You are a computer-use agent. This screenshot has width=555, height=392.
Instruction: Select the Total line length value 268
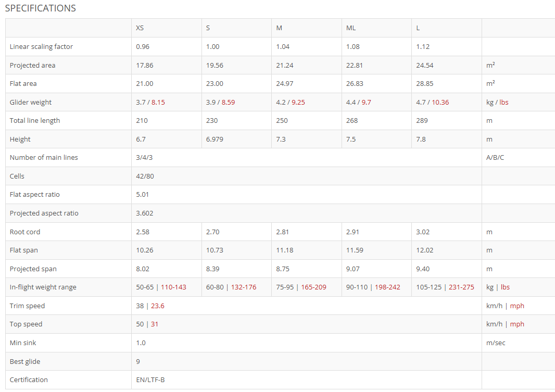352,121
